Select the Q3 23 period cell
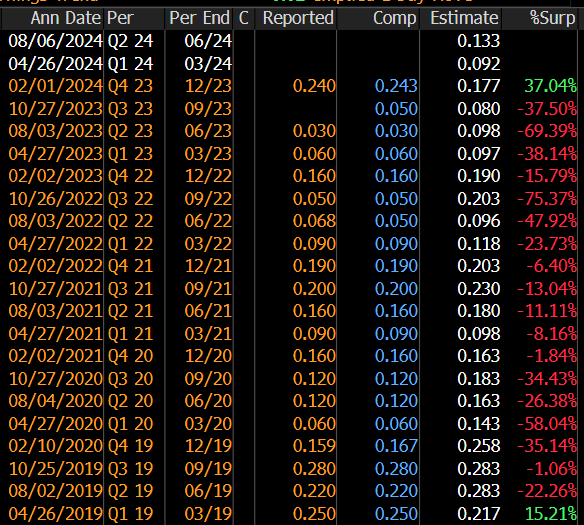 [130, 109]
